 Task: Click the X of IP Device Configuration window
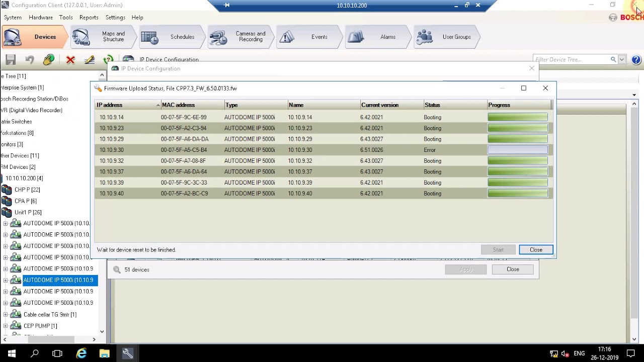tap(531, 68)
